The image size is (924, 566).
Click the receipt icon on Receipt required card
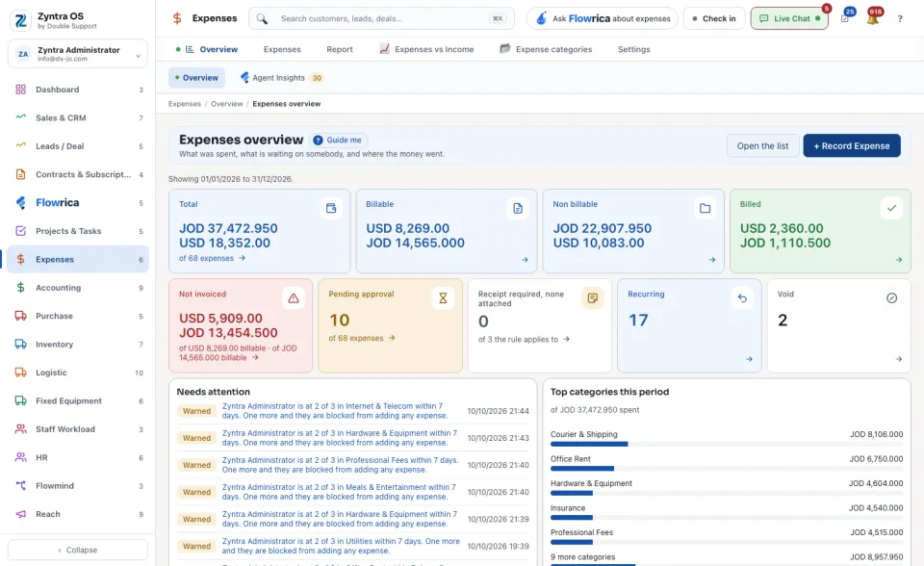[593, 298]
